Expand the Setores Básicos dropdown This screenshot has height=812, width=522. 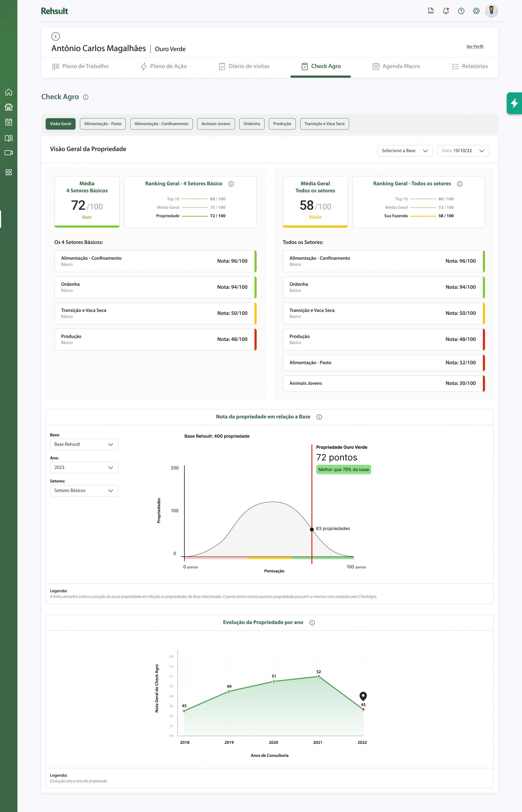pos(84,490)
